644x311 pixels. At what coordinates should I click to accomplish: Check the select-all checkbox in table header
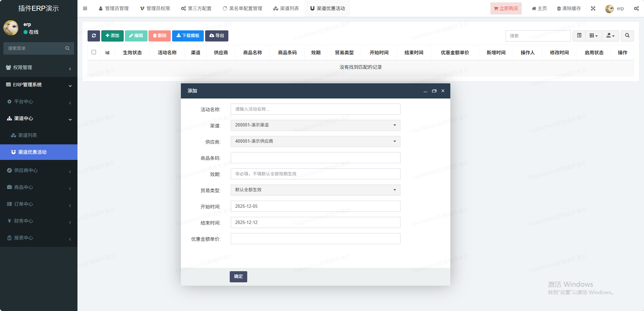tap(94, 52)
